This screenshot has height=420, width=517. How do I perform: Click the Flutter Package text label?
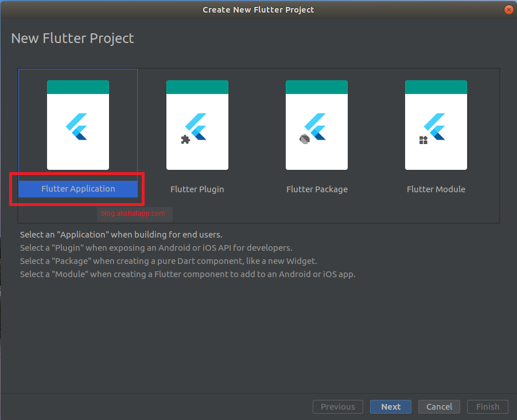pyautogui.click(x=317, y=189)
